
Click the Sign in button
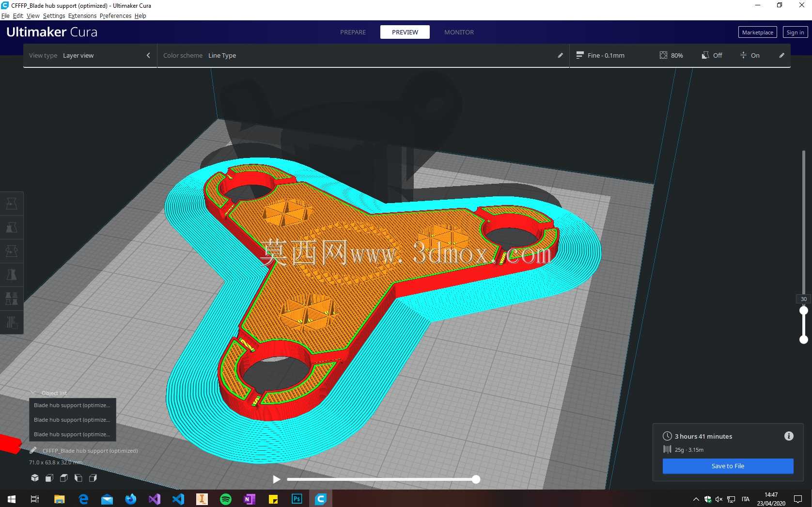click(x=795, y=32)
